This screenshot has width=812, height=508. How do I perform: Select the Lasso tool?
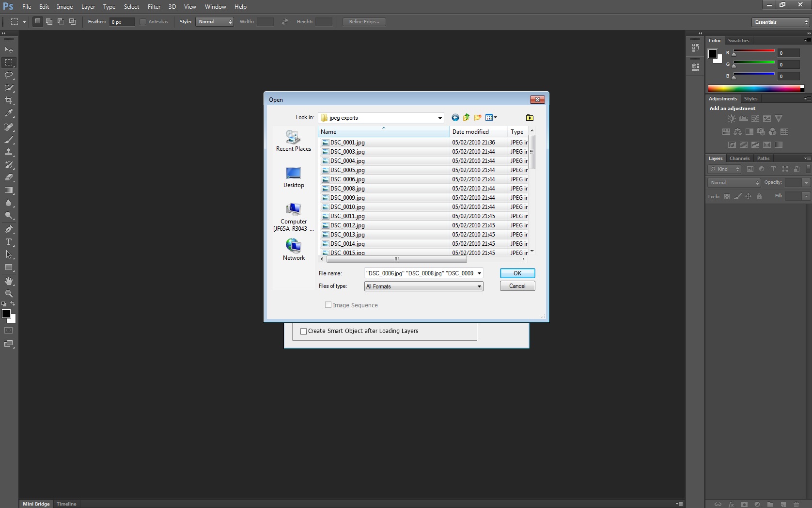9,75
